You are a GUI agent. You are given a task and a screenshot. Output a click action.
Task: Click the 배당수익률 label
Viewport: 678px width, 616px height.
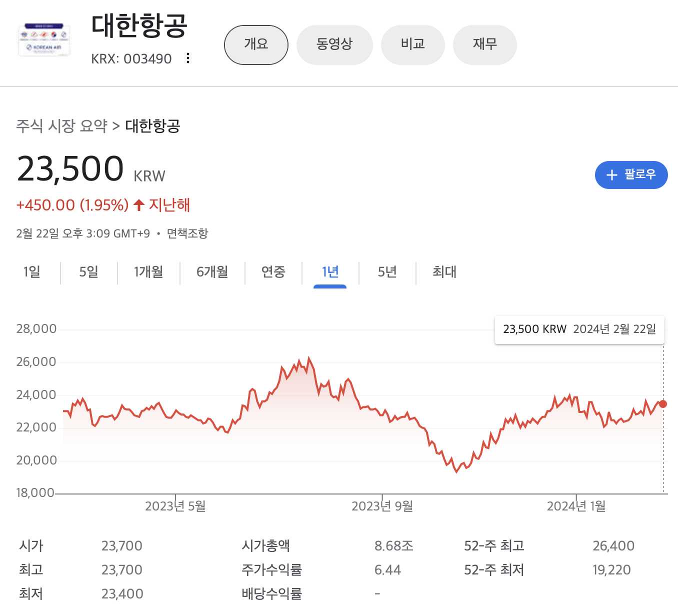pyautogui.click(x=272, y=594)
